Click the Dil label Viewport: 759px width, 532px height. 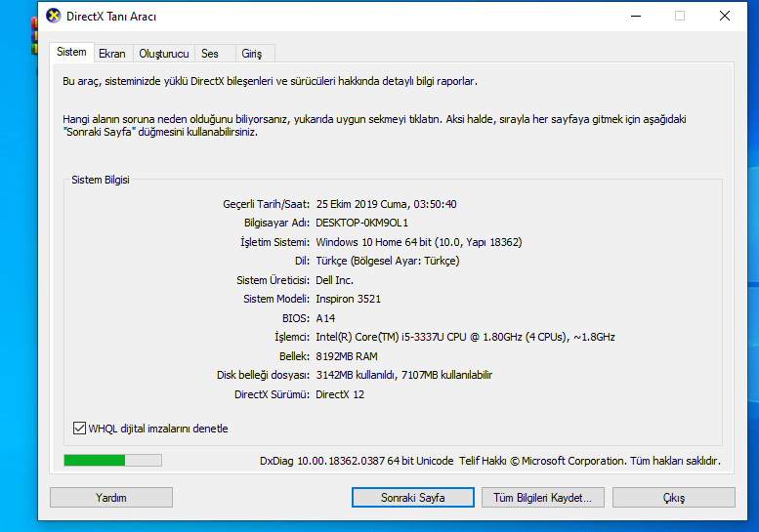(x=303, y=262)
